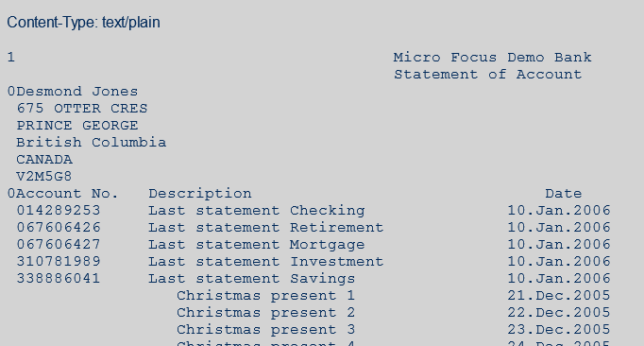Click the CANADA country line
Image resolution: width=644 pixels, height=346 pixels.
(44, 160)
